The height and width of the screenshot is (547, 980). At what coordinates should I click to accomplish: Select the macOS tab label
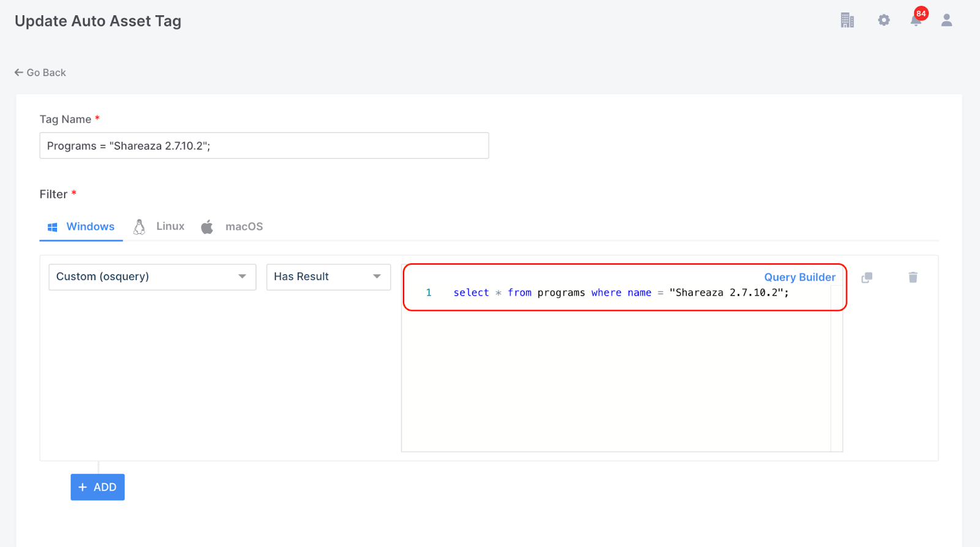[244, 227]
